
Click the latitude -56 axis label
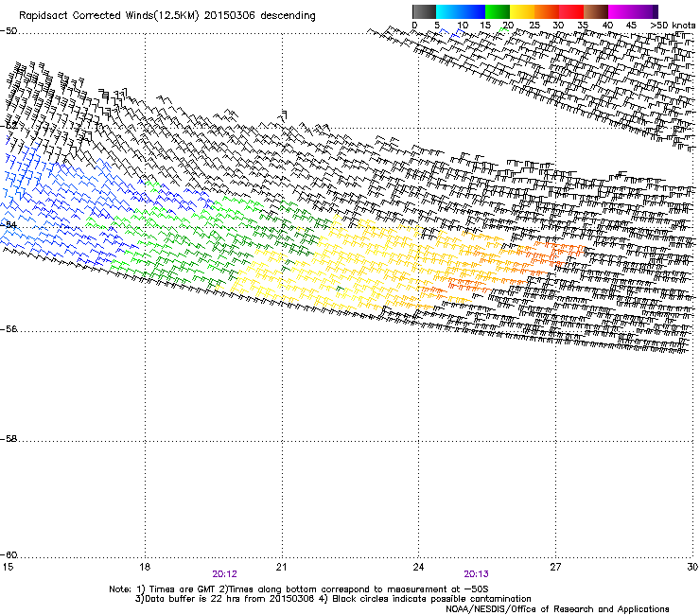point(9,329)
